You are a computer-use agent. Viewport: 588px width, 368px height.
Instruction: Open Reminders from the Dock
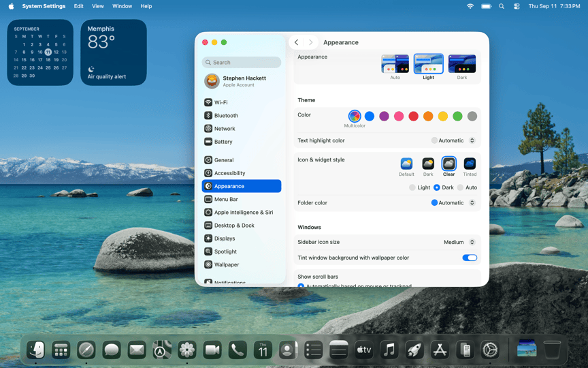313,350
